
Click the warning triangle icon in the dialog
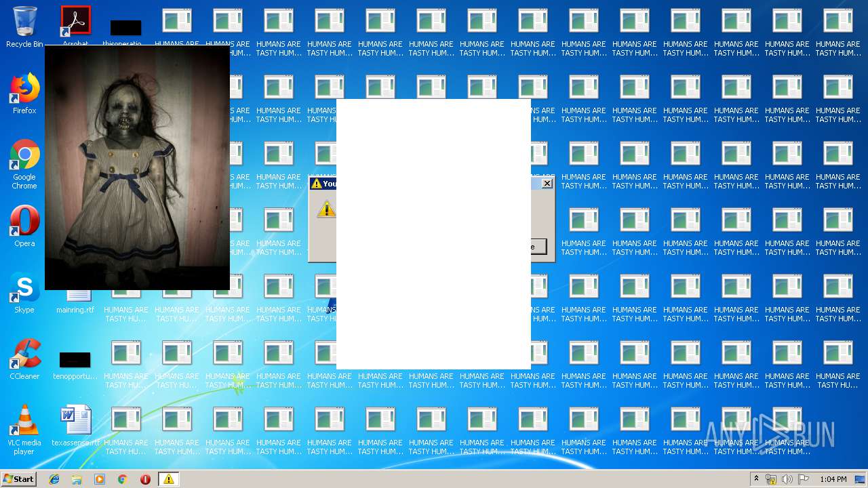tap(326, 209)
